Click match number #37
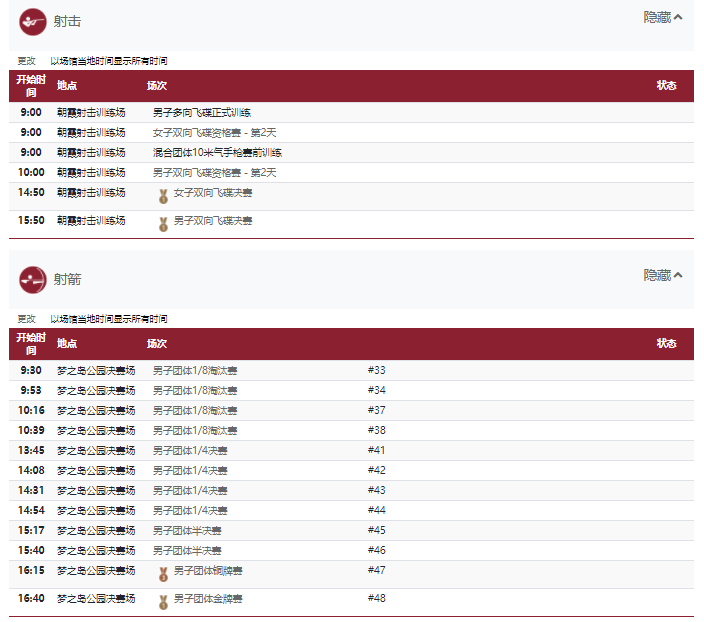Viewport: 704px width, 622px height. pos(377,410)
